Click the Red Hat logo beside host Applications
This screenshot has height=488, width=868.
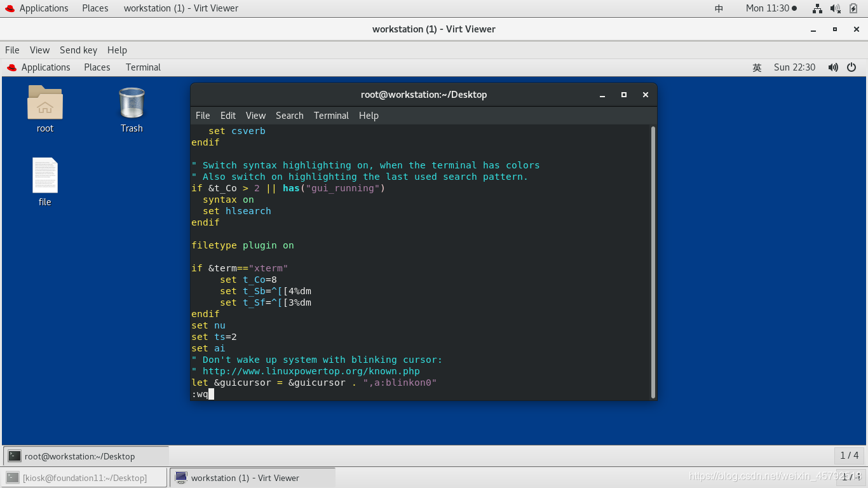click(10, 8)
